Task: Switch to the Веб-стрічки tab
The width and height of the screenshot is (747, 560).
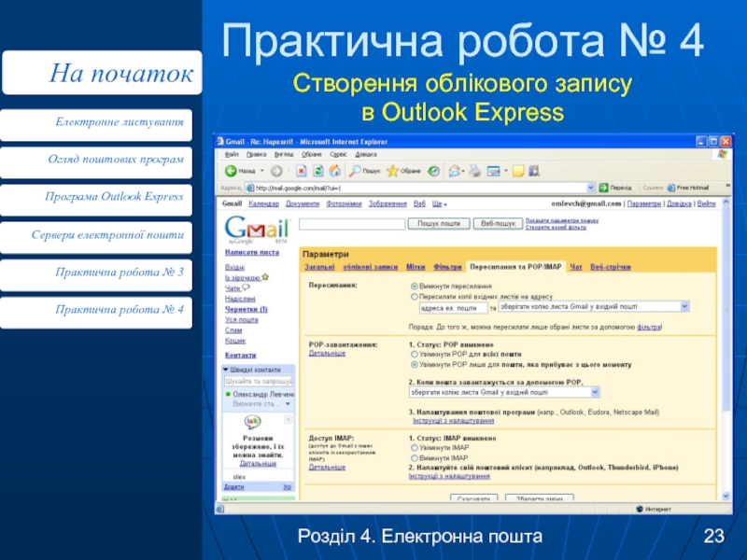Action: tap(611, 267)
